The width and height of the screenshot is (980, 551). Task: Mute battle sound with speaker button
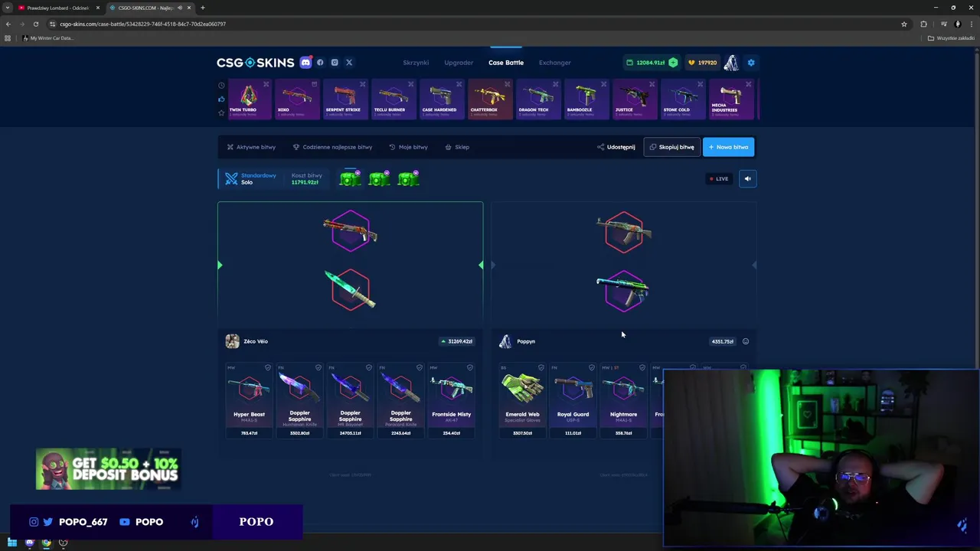[747, 178]
